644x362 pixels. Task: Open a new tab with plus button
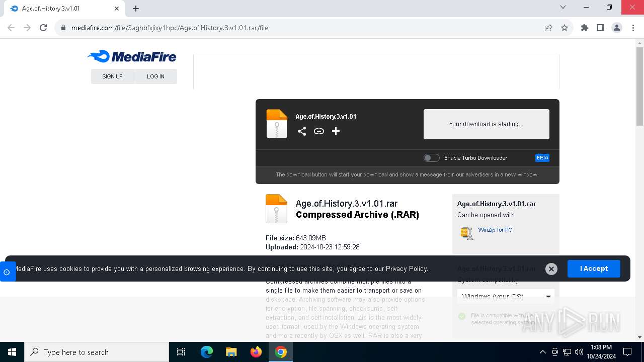[x=136, y=9]
